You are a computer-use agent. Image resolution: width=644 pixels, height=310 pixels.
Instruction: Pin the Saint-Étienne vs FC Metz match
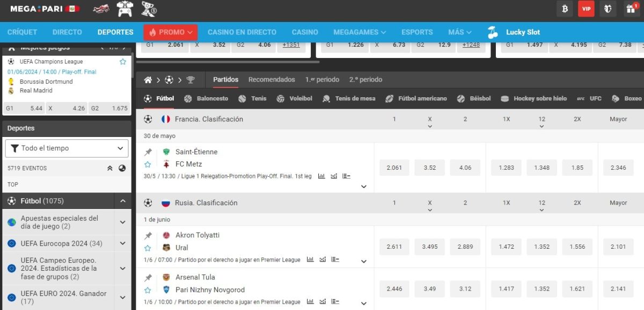point(148,152)
